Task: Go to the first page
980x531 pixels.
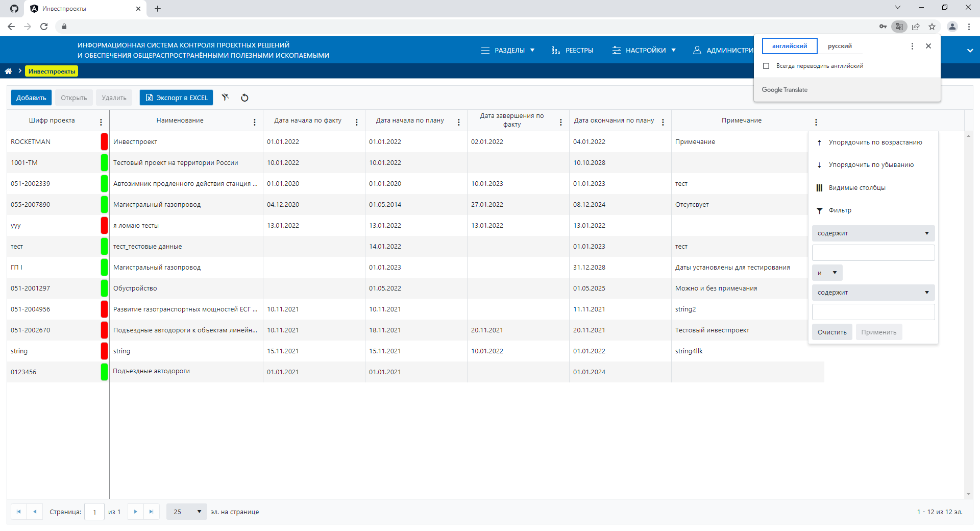Action: (x=19, y=512)
